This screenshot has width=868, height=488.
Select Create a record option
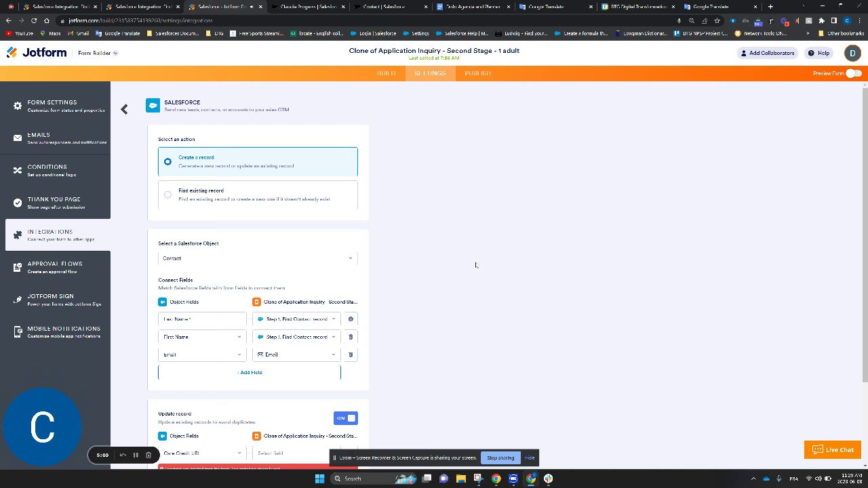point(258,161)
